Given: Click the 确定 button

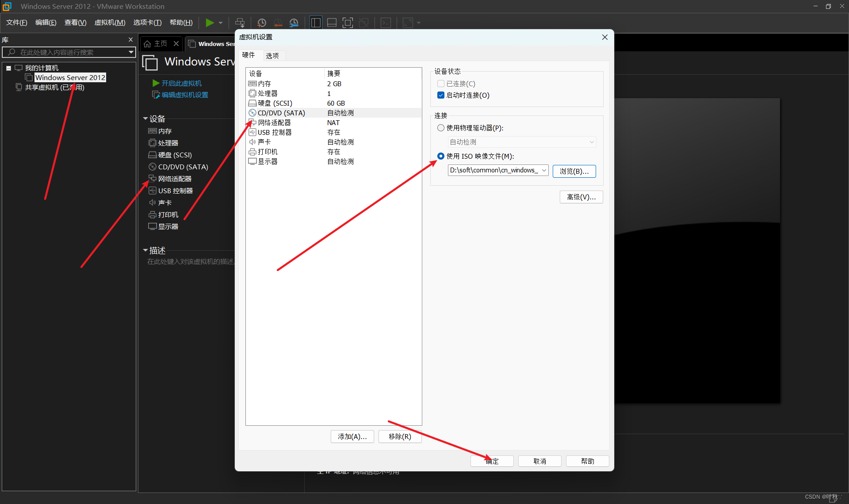Looking at the screenshot, I should click(x=492, y=461).
